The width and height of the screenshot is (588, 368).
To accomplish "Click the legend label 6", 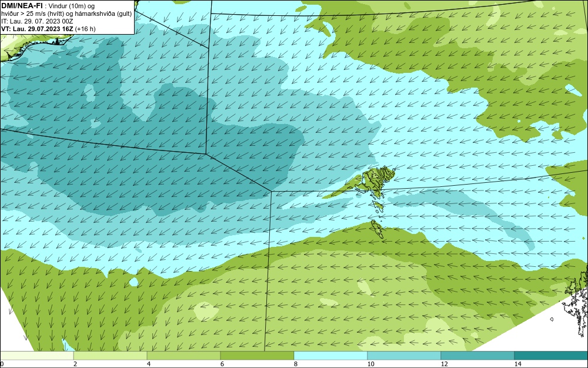I will coord(222,364).
